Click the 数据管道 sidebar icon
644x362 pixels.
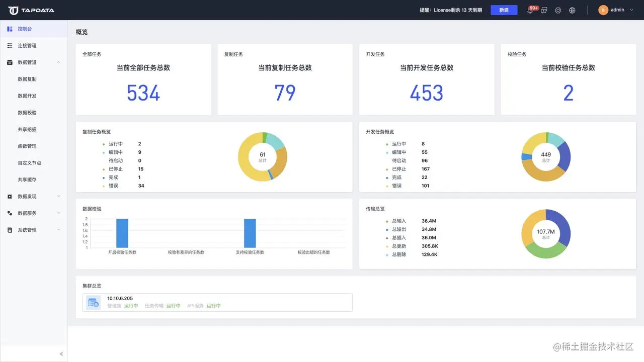click(10, 62)
